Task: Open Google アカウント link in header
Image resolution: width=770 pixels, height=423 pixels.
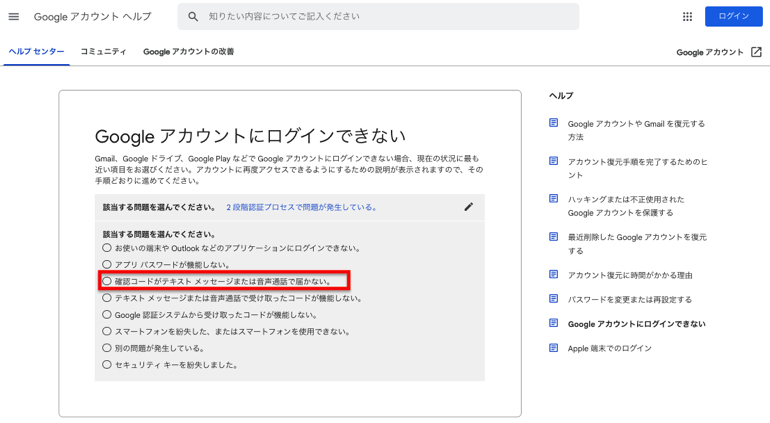Action: pyautogui.click(x=710, y=52)
